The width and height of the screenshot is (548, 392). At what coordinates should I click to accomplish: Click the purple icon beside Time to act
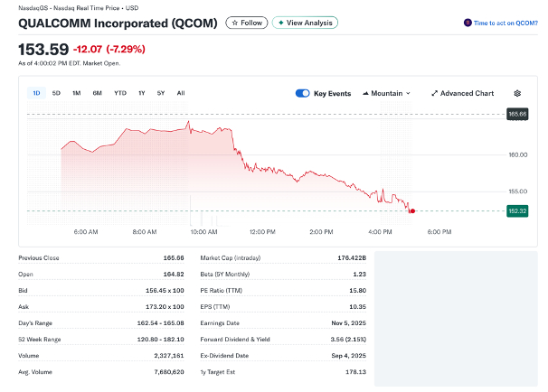467,23
